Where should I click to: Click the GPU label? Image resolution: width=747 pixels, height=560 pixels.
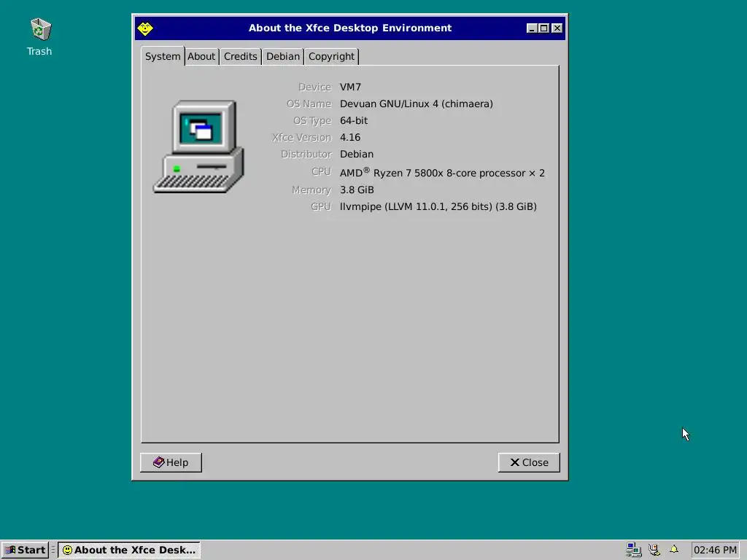pos(321,206)
